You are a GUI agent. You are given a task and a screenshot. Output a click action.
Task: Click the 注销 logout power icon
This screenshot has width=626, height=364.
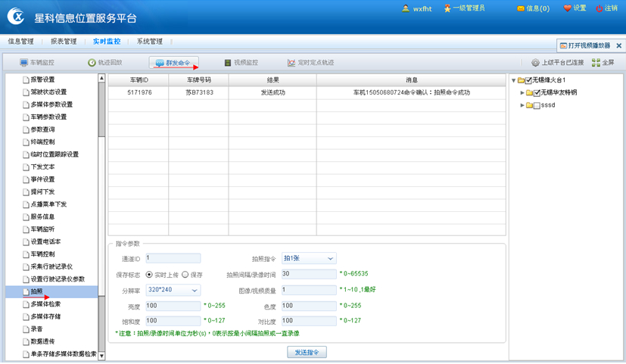(x=600, y=8)
